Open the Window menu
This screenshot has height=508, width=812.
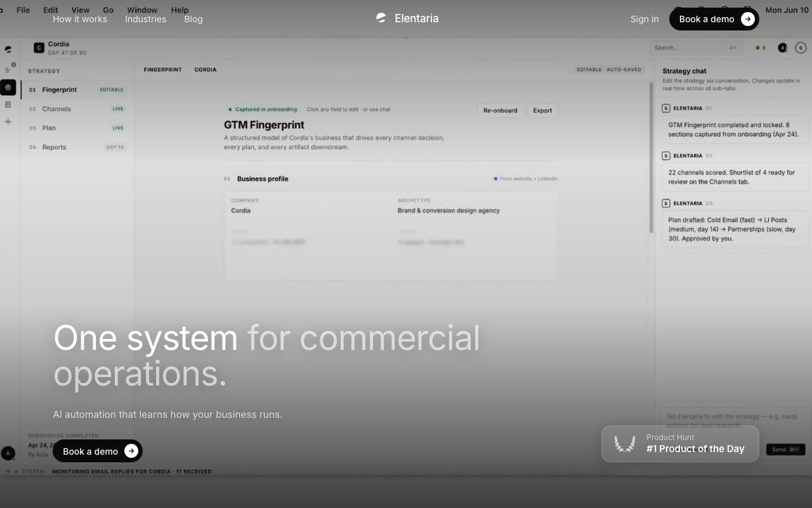142,10
